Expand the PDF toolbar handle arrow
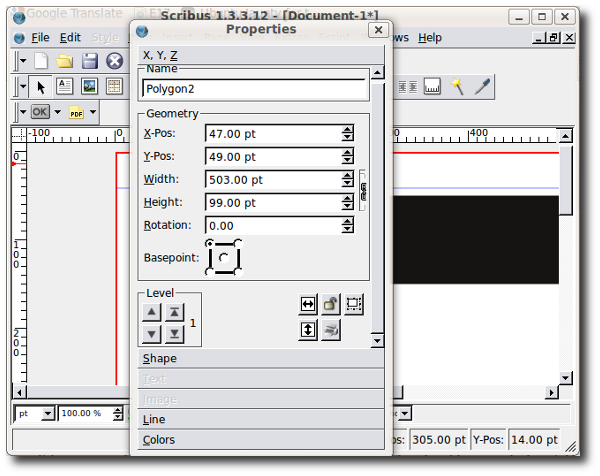Viewport: 600px width, 476px height. [x=23, y=112]
